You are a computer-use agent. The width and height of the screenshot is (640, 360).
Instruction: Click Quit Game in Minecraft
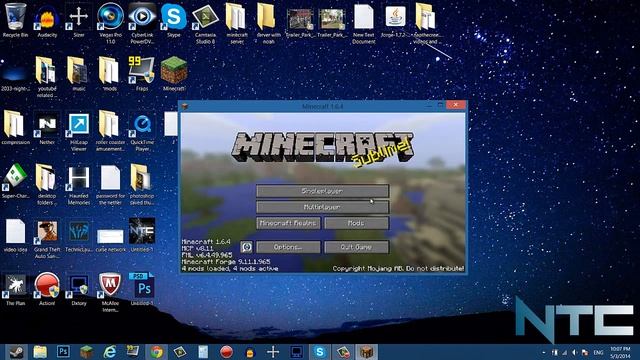coord(356,247)
